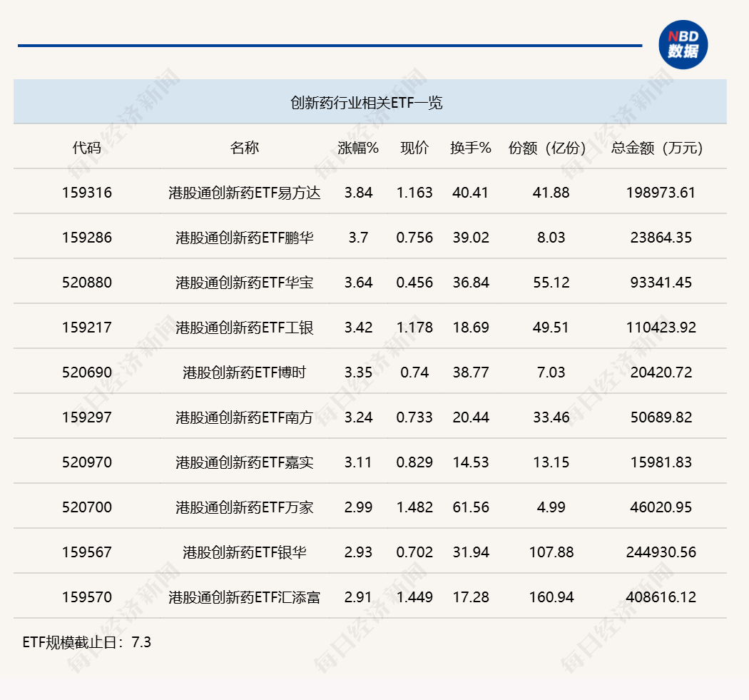Image resolution: width=749 pixels, height=700 pixels.
Task: Click the 份额（亿份） column header
Action: (547, 148)
